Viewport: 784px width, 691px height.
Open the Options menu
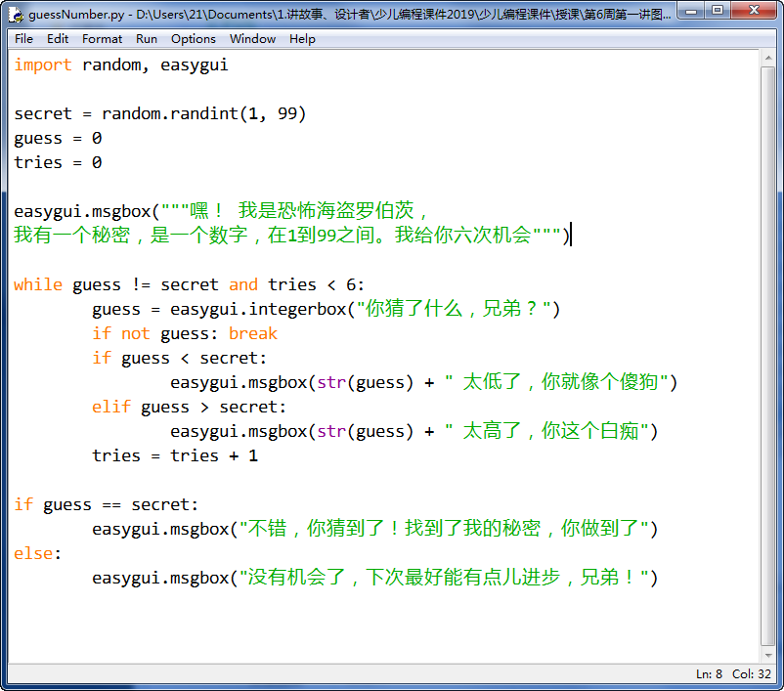click(193, 39)
